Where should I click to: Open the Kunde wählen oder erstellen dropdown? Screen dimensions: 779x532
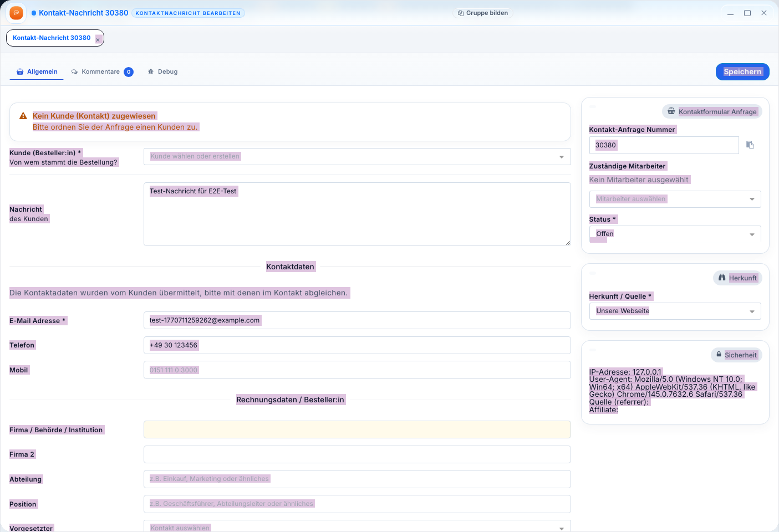pos(357,156)
